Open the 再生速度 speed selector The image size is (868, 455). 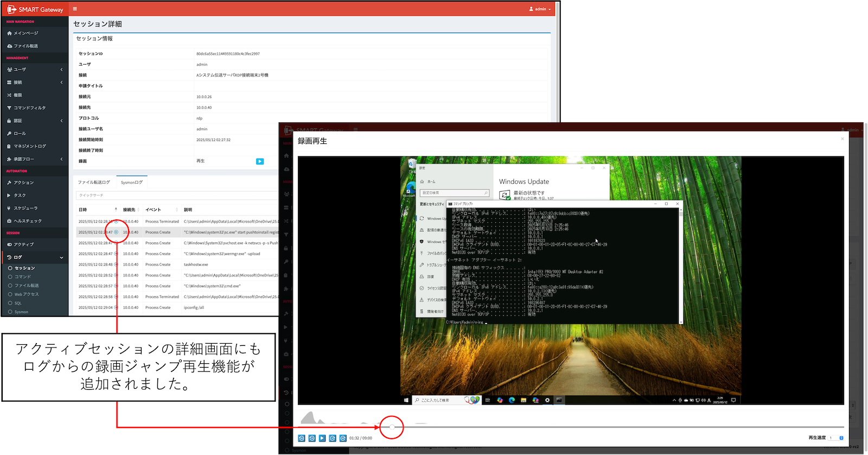coord(835,438)
